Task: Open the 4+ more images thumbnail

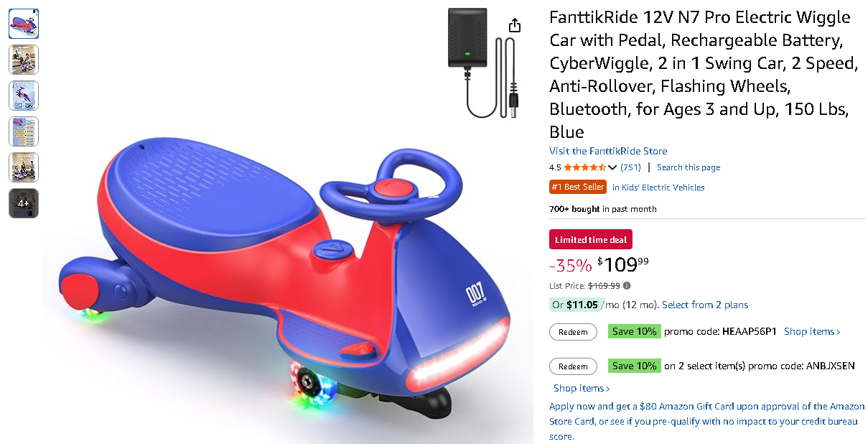Action: [24, 203]
